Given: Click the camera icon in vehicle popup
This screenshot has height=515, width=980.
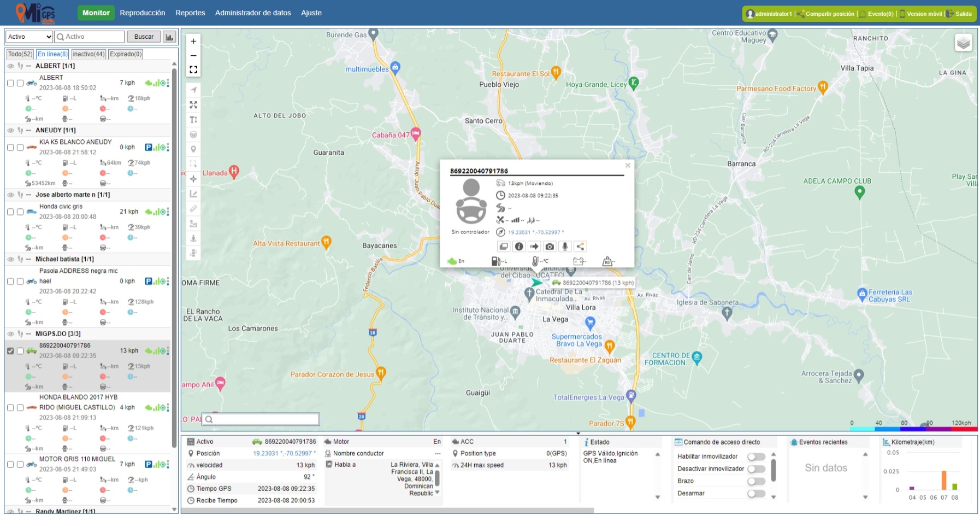Looking at the screenshot, I should tap(550, 247).
